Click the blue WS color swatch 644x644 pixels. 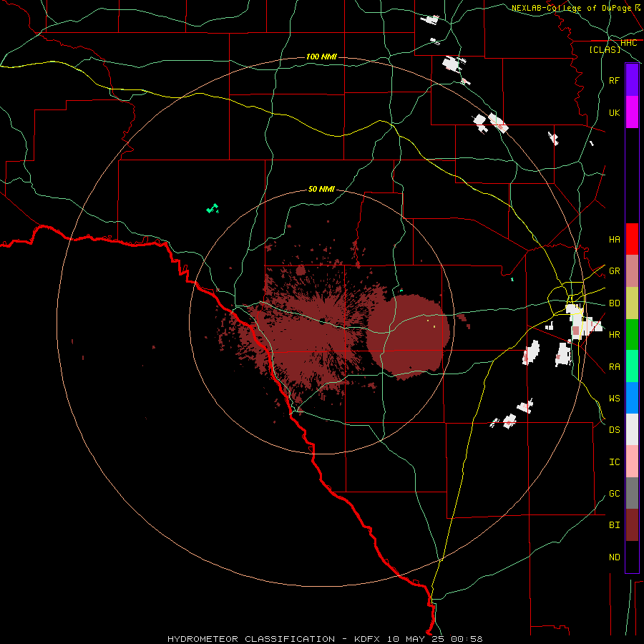632,398
